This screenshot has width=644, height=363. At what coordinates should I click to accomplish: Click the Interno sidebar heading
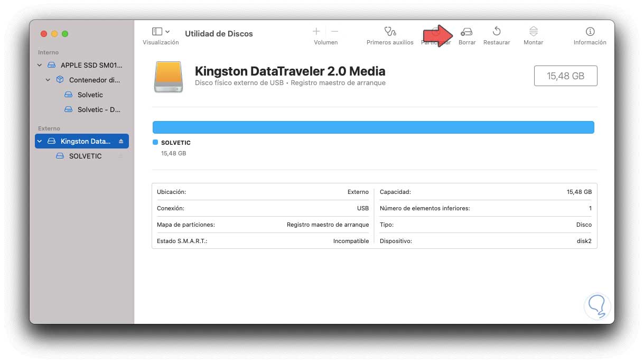[48, 52]
